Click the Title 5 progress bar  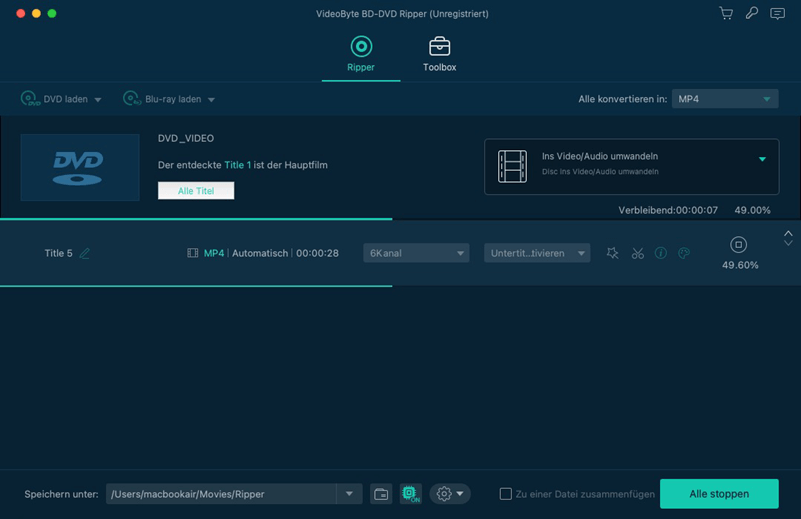(400, 286)
